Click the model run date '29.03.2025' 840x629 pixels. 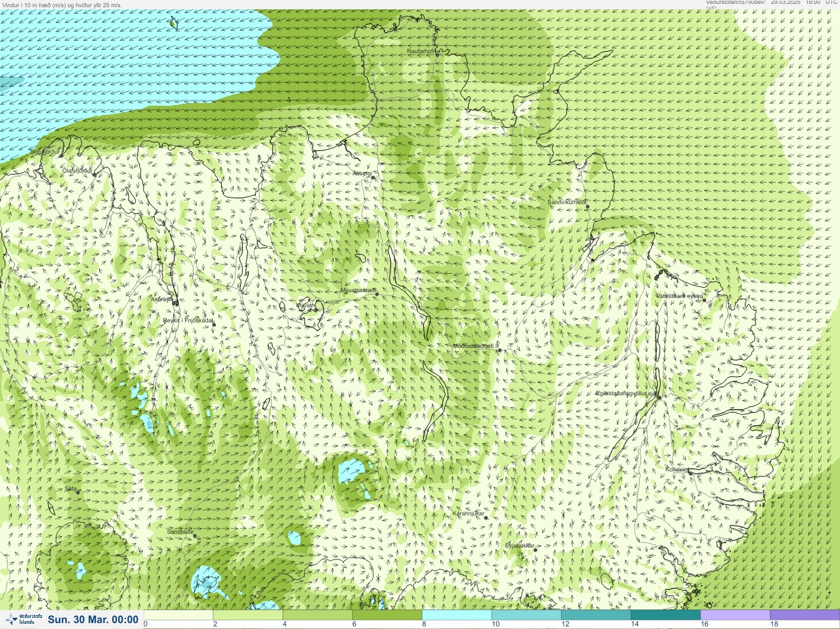click(x=786, y=2)
